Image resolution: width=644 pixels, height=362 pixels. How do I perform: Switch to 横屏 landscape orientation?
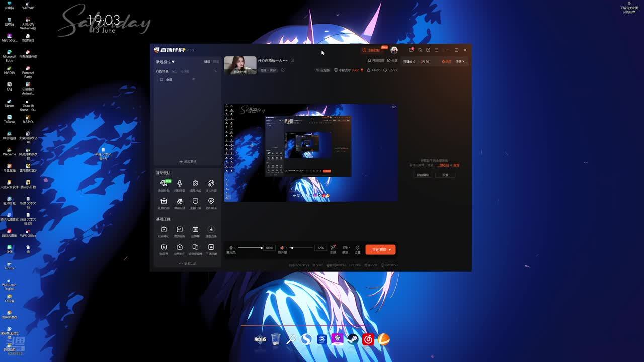207,62
